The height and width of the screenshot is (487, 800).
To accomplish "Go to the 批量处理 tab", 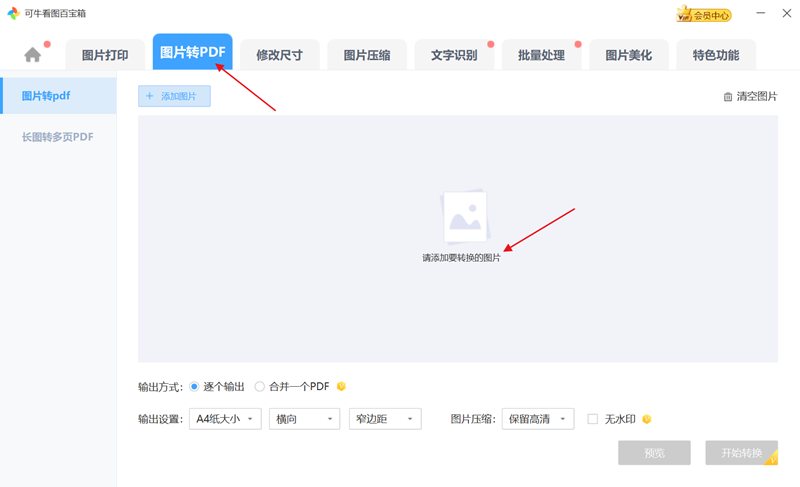I will tap(541, 55).
